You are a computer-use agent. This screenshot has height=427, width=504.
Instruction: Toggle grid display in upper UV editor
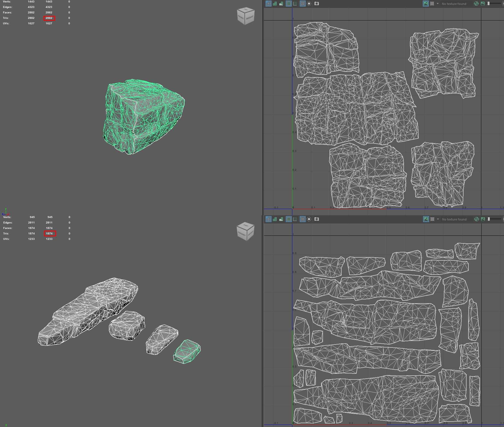tap(302, 4)
